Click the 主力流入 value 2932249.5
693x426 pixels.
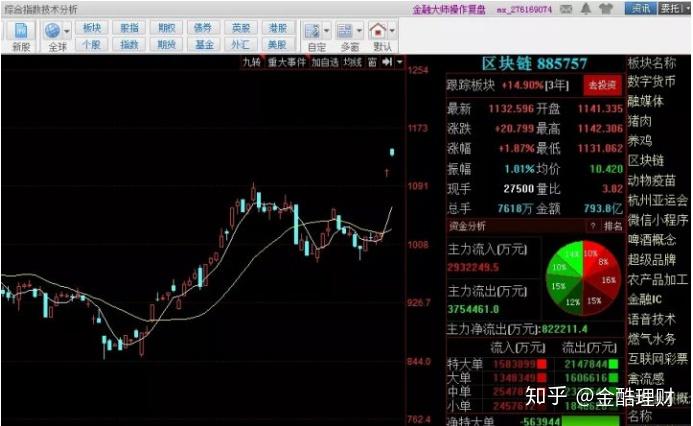click(x=473, y=267)
